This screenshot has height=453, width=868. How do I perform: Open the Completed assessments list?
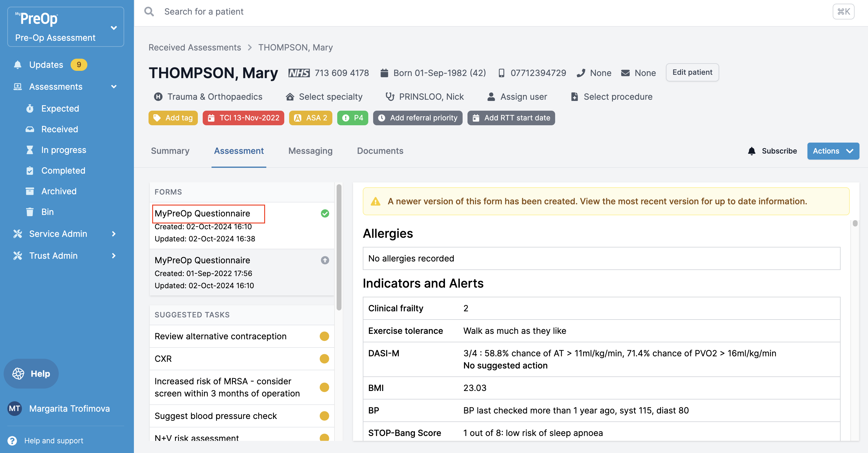click(63, 171)
